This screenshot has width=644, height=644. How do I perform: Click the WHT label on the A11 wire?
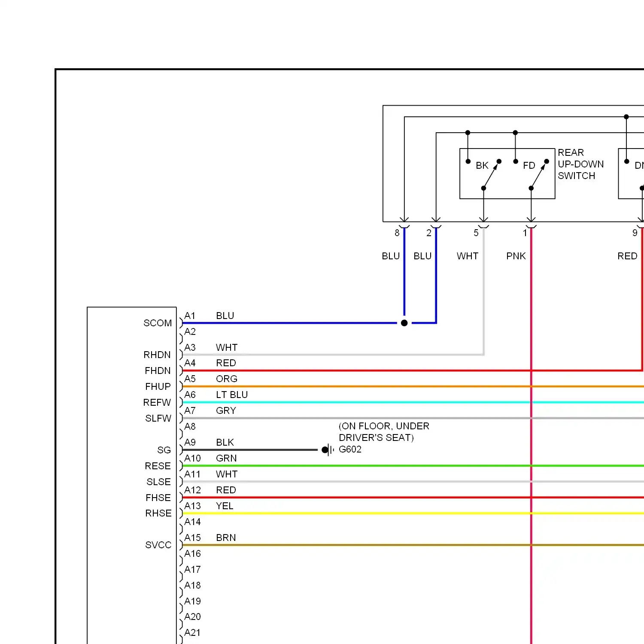(x=227, y=474)
